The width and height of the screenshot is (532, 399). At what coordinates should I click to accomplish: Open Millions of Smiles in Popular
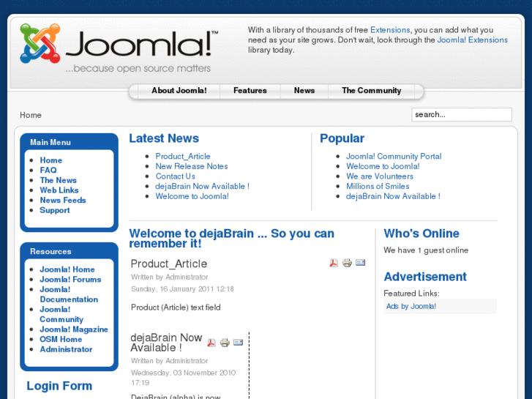[378, 187]
